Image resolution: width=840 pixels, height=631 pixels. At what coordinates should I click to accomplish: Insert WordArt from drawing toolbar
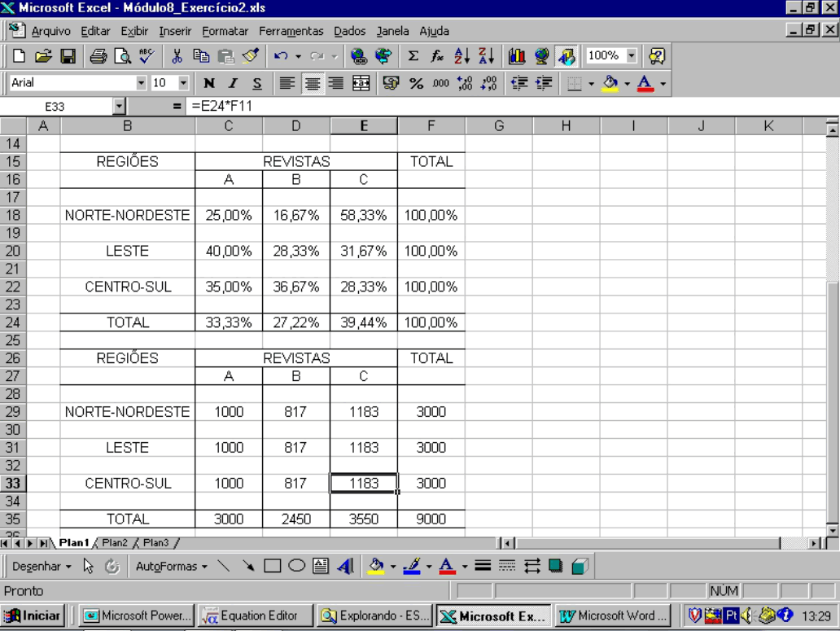(344, 566)
